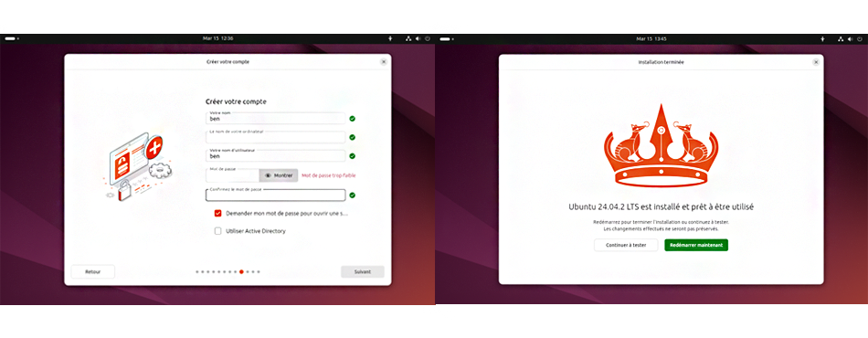
Task: Click clock 'Mar 15 13:45' in top bar
Action: click(651, 38)
